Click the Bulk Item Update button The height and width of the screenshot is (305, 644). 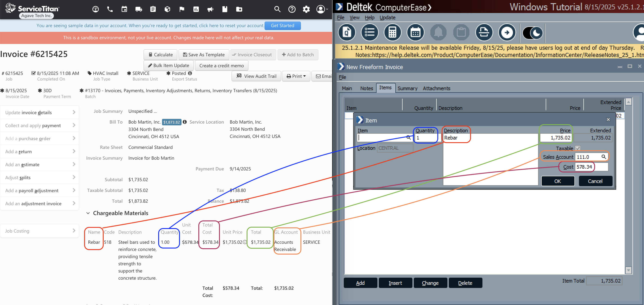point(169,65)
